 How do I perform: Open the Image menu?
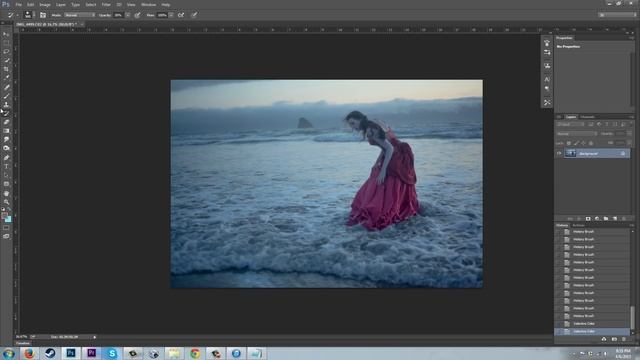click(45, 4)
